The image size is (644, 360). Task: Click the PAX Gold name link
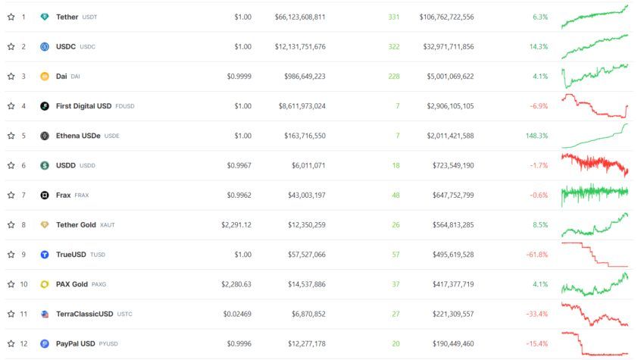(72, 284)
